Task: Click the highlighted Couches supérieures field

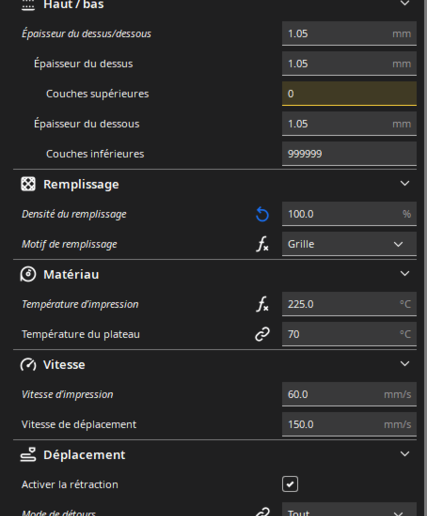Action: [349, 94]
